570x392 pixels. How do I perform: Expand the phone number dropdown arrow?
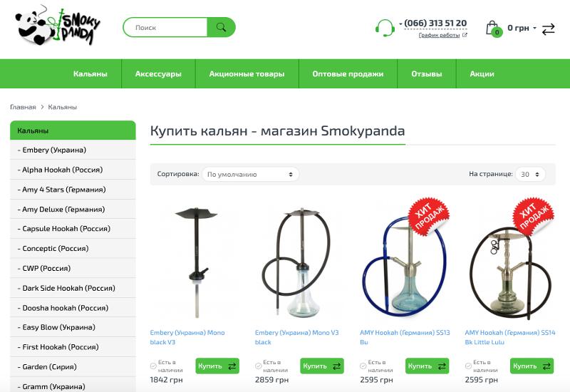[400, 24]
